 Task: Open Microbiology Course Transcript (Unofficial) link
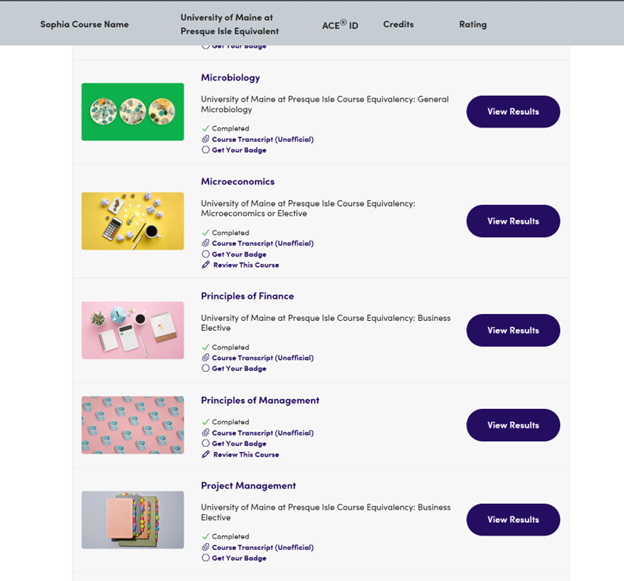(x=262, y=140)
